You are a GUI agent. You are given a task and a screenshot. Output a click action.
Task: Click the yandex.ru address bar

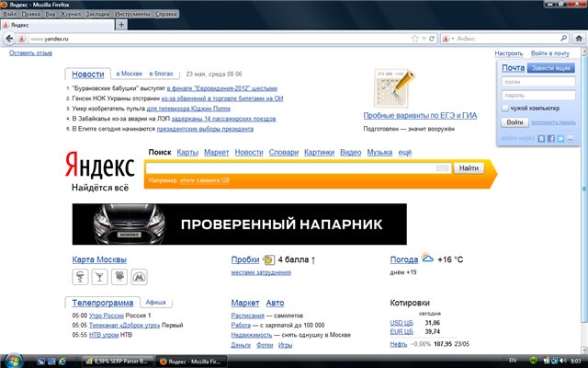(x=220, y=39)
